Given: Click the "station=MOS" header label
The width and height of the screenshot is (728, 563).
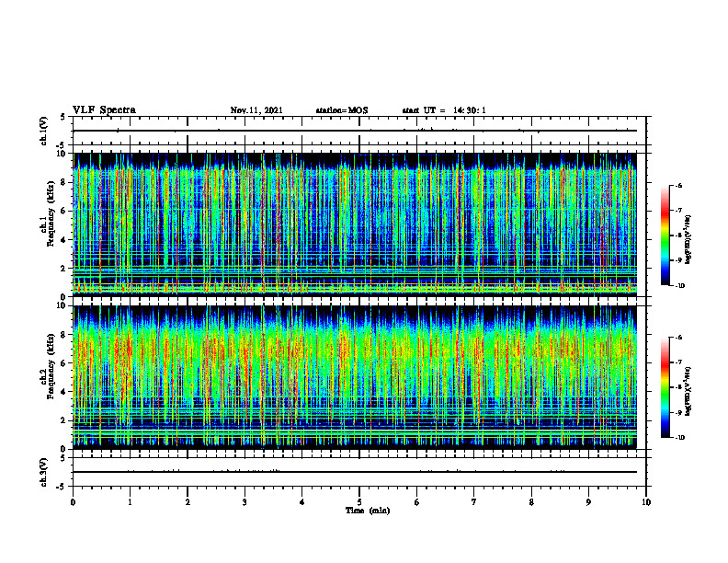Looking at the screenshot, I should [342, 110].
